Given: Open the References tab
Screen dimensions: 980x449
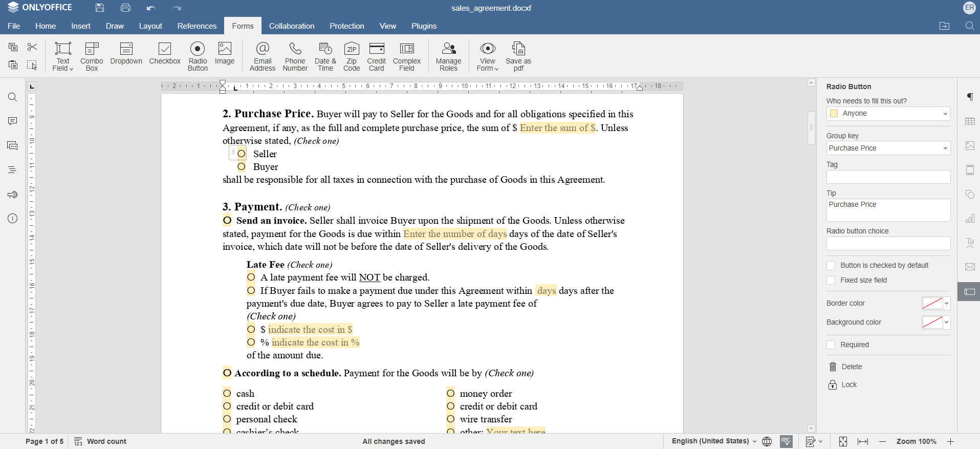Looking at the screenshot, I should pyautogui.click(x=197, y=26).
